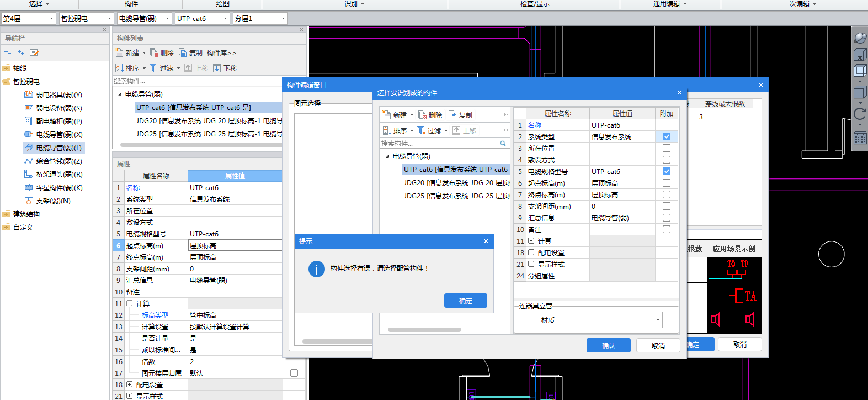Viewport: 868px width, 400px height.
Task: Click the edit note icon in 导航栏
Action: 34,52
